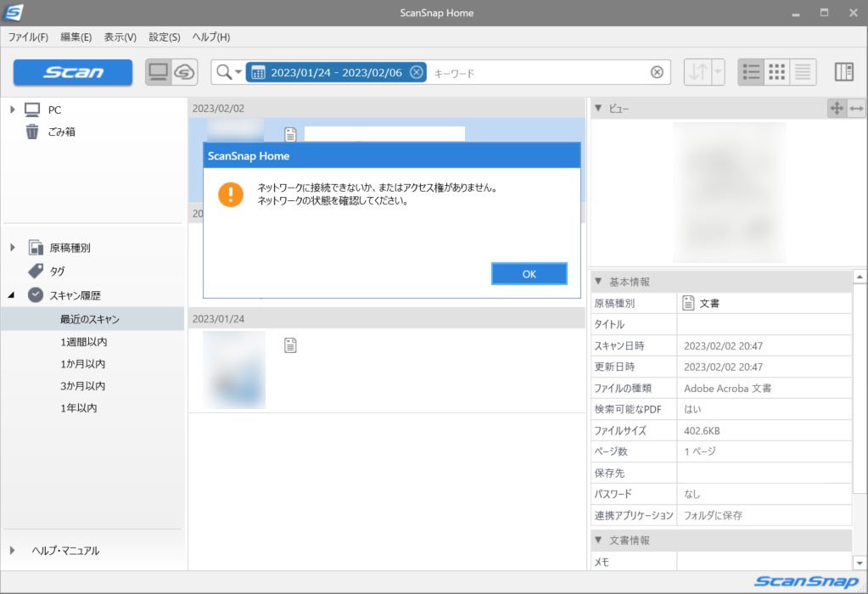Image resolution: width=868 pixels, height=594 pixels.
Task: Clear the search box with X icon
Action: pos(657,72)
